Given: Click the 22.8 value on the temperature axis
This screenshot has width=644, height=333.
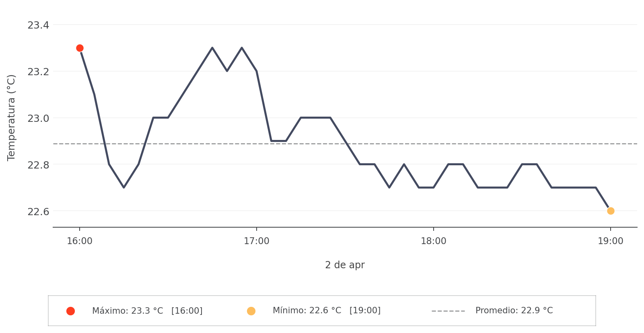Looking at the screenshot, I should coord(38,165).
